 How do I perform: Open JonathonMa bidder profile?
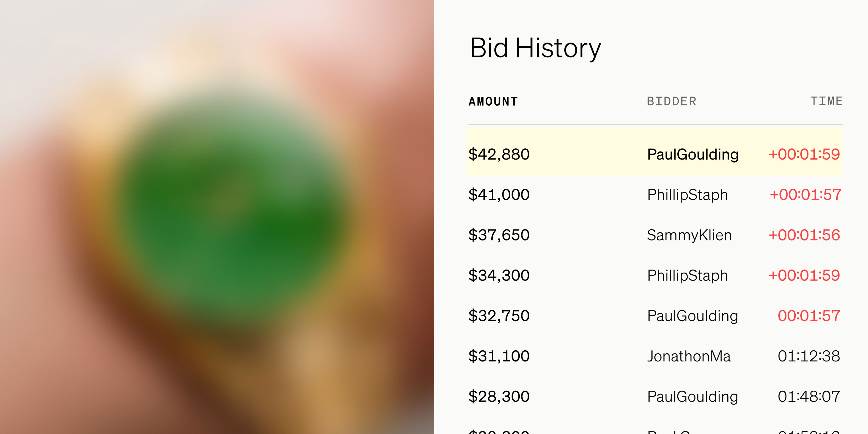(689, 356)
